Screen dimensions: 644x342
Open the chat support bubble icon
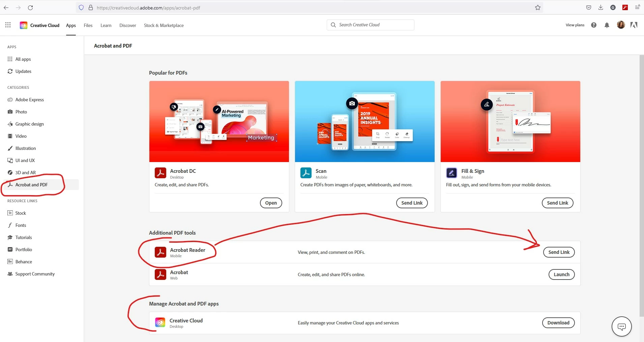pyautogui.click(x=622, y=326)
